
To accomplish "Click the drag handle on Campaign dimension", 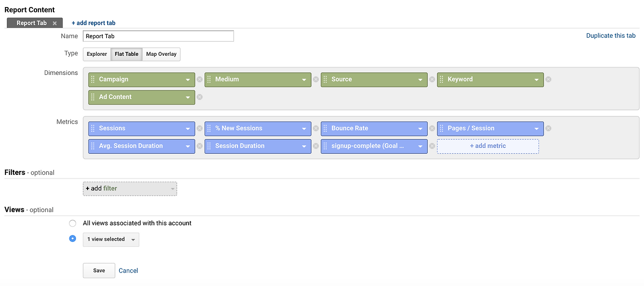I will click(93, 79).
